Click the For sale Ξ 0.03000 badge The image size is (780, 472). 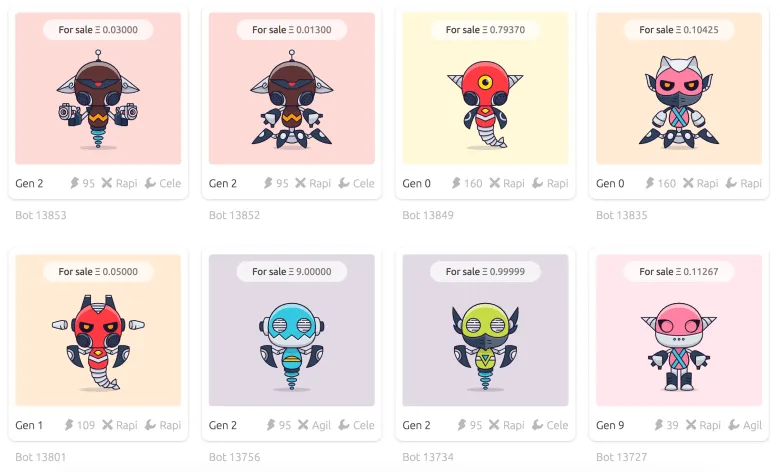(x=98, y=30)
